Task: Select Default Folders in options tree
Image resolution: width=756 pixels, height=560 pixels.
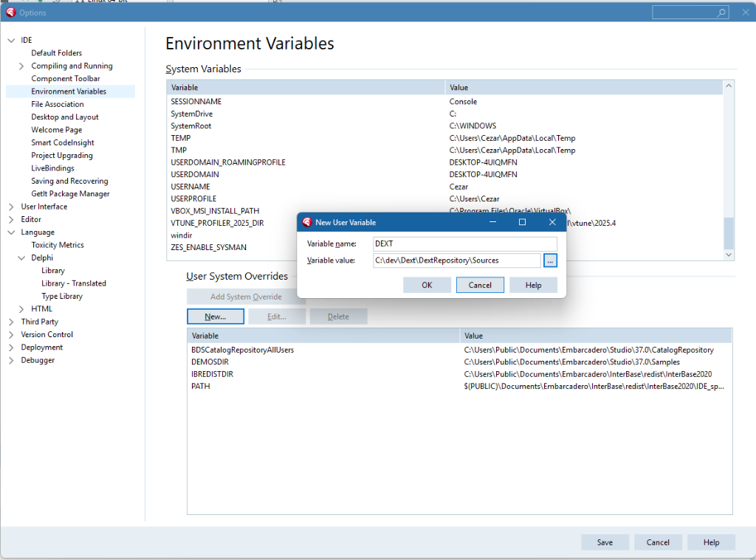Action: (56, 53)
